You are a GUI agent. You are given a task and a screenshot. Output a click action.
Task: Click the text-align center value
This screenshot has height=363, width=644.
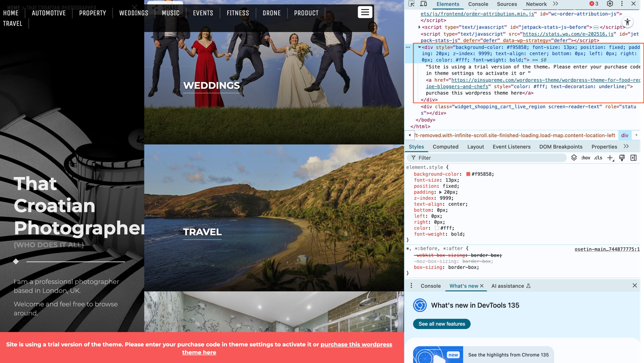456,204
